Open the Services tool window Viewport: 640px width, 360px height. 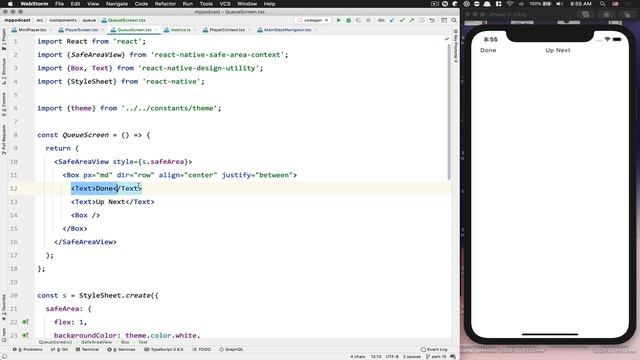[121, 349]
